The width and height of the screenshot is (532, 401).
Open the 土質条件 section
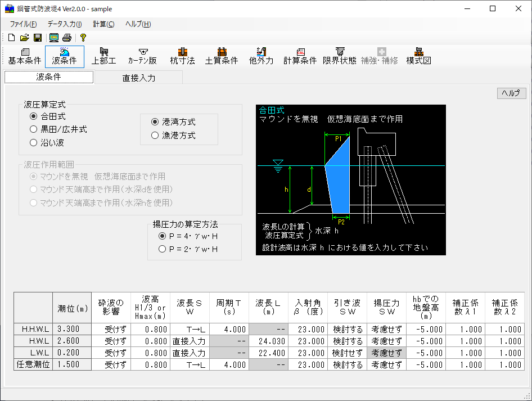click(x=222, y=57)
